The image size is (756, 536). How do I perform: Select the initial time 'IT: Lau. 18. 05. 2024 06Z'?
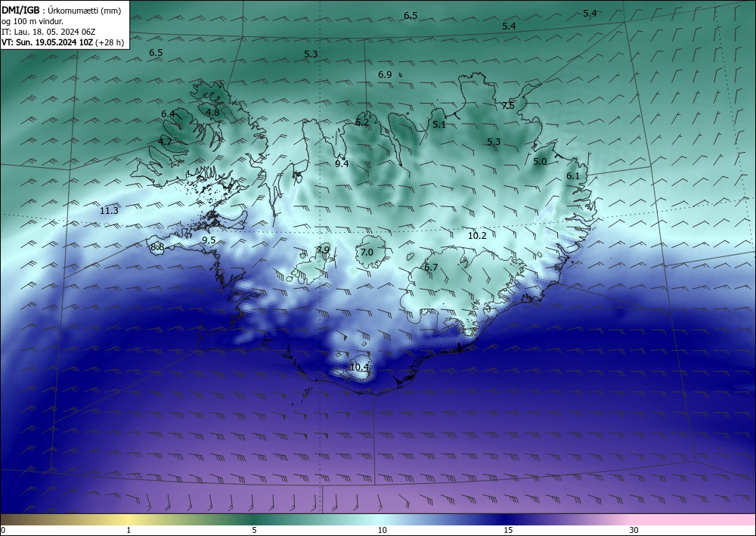[x=48, y=32]
